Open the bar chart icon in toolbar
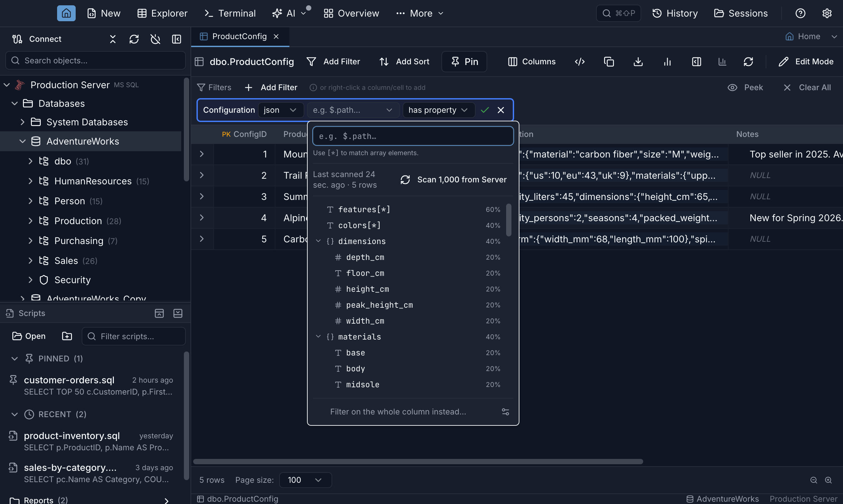Image resolution: width=843 pixels, height=504 pixels. point(667,61)
